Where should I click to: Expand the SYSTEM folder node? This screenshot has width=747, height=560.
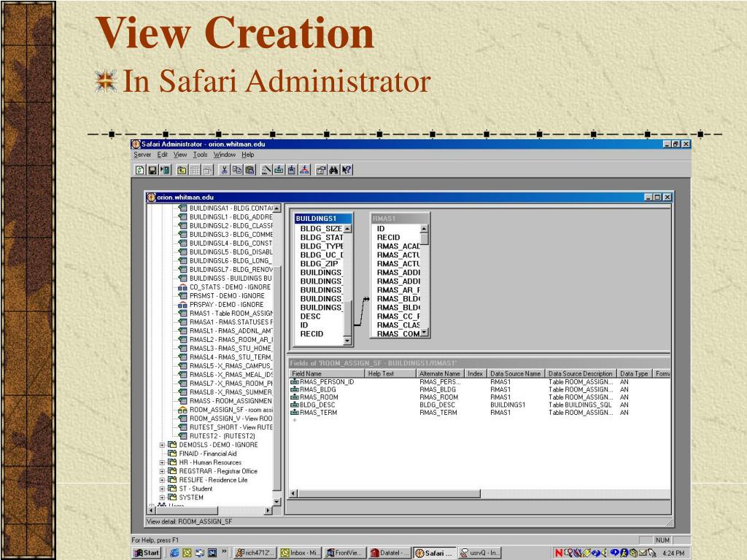click(x=162, y=497)
